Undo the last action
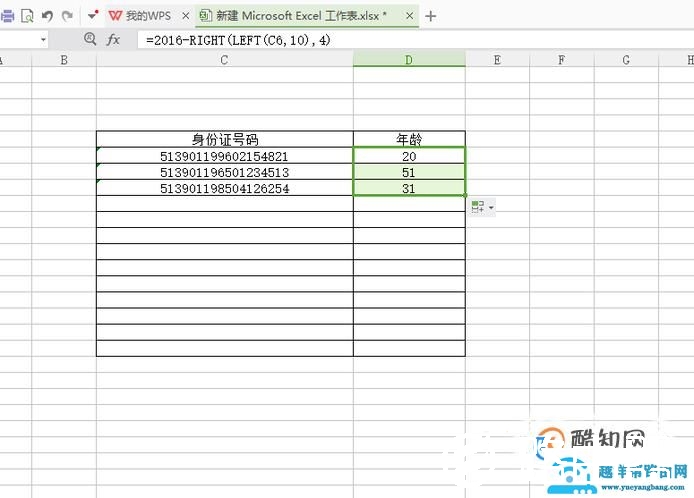The width and height of the screenshot is (694, 498). click(47, 16)
